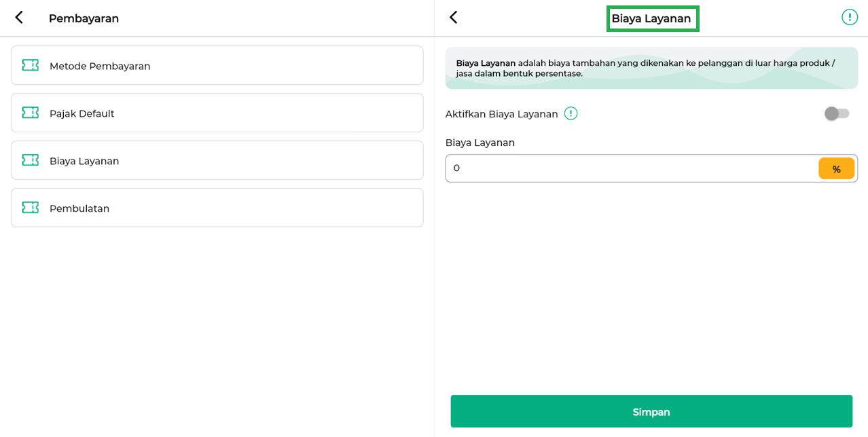Click the ticket icon for Metode Pembayaran

point(31,65)
